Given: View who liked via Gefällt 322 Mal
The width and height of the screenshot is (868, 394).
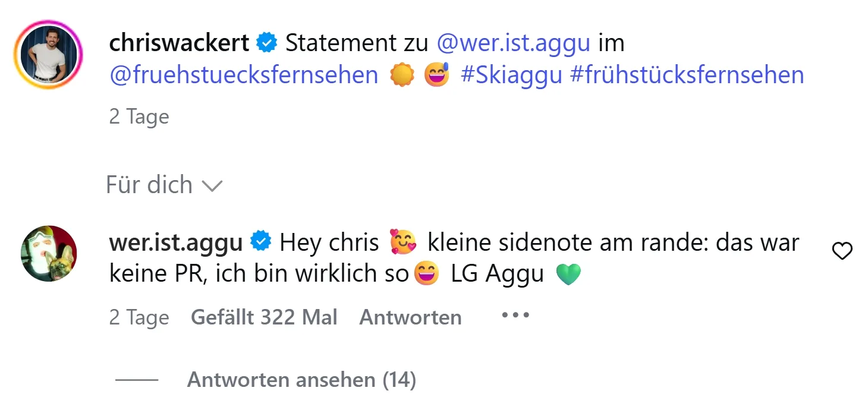Looking at the screenshot, I should click(264, 317).
